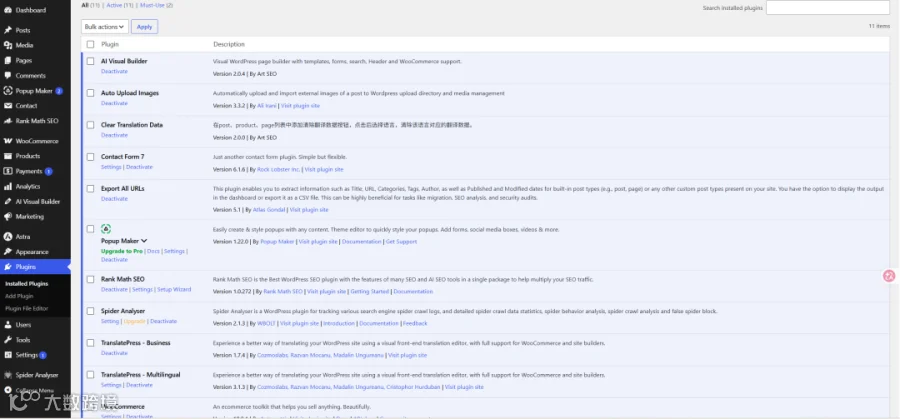This screenshot has width=900, height=419.
Task: Deactivate the Auto Upload Images plugin
Action: [114, 103]
